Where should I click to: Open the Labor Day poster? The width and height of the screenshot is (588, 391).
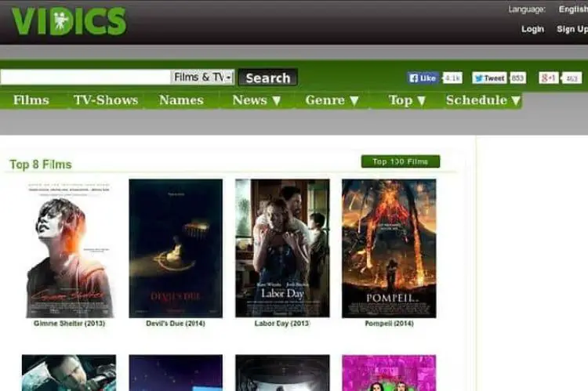point(282,248)
